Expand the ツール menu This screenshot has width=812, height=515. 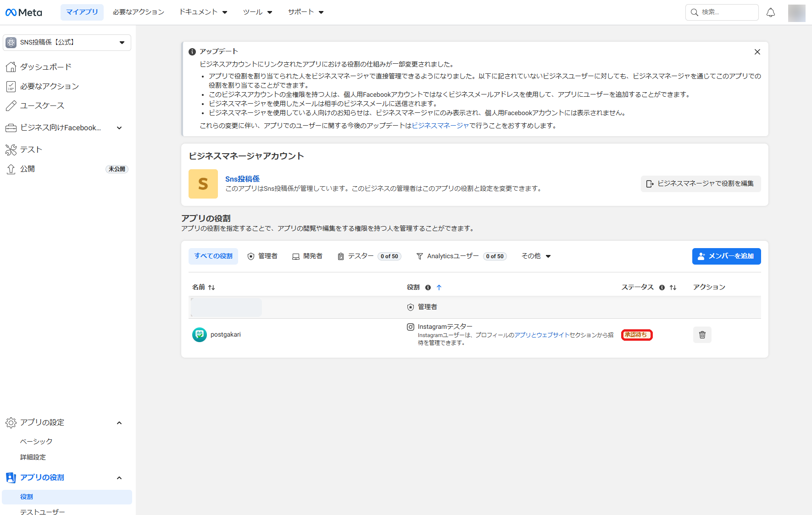(x=257, y=12)
